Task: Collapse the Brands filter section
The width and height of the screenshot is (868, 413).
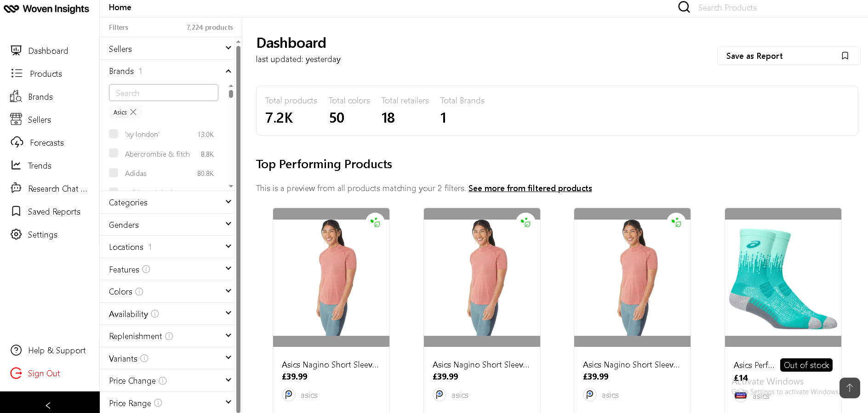Action: 228,71
